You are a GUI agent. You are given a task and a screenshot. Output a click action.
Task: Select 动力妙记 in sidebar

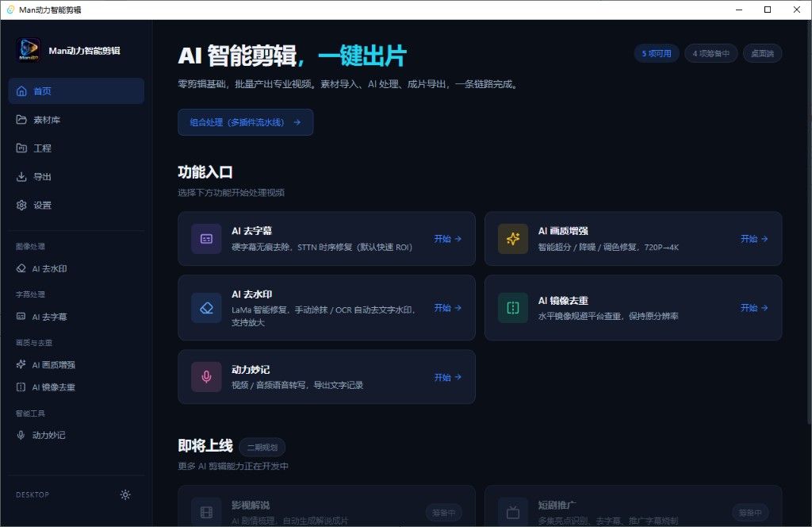point(76,435)
